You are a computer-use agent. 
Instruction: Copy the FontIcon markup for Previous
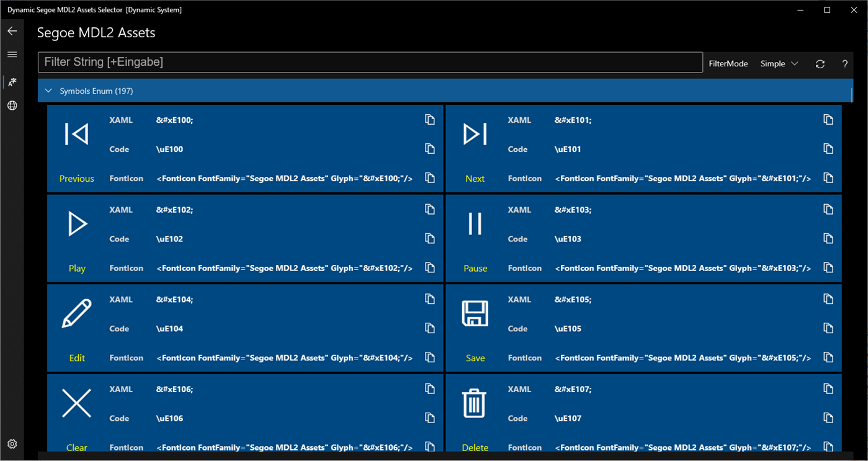pyautogui.click(x=429, y=178)
